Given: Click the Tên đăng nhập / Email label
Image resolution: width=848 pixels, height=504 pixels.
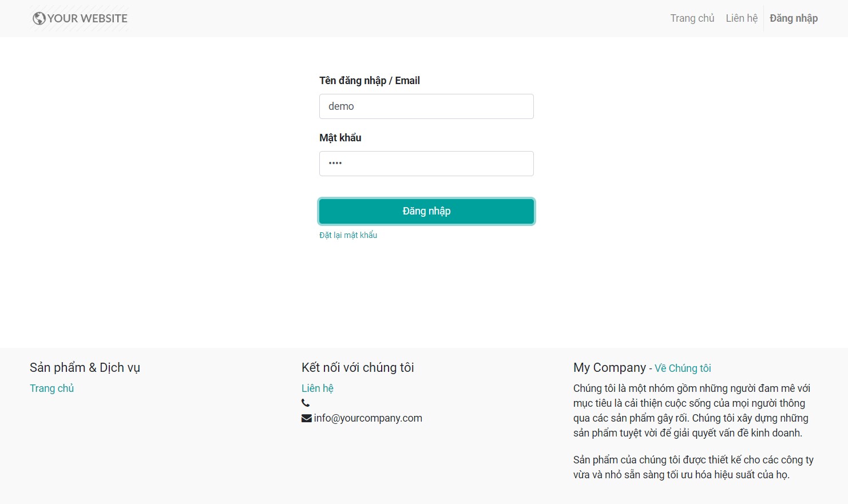Looking at the screenshot, I should click(x=370, y=81).
